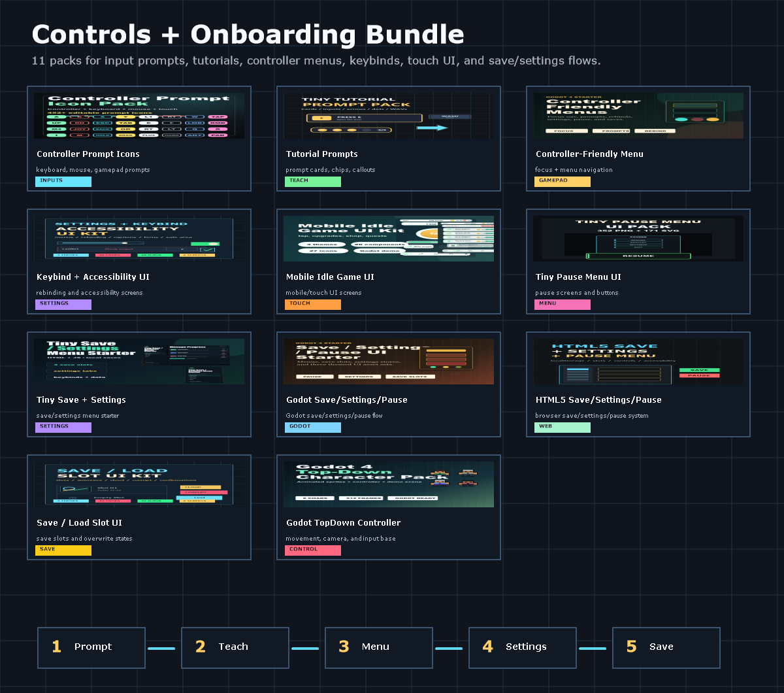Select step 3 Menu

pyautogui.click(x=379, y=648)
